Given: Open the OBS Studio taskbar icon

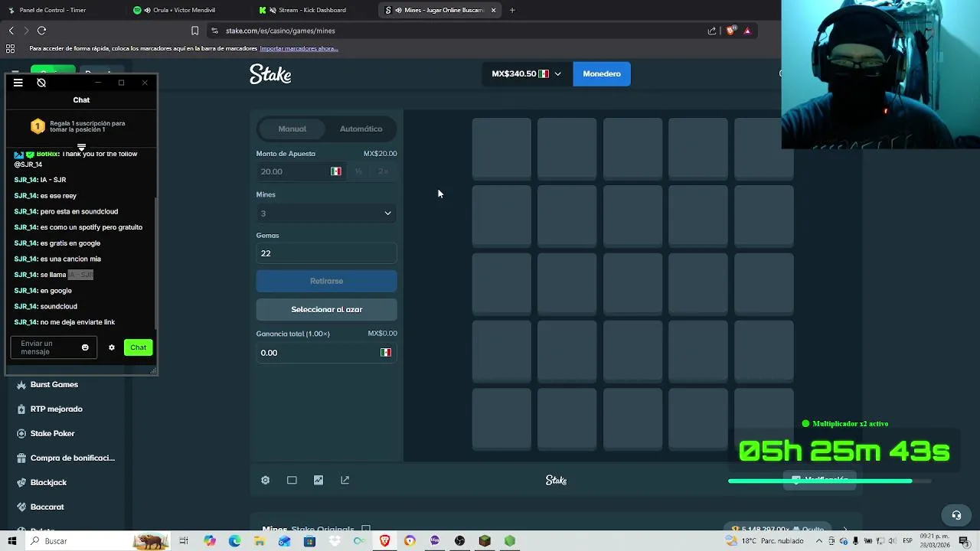Looking at the screenshot, I should click(459, 541).
